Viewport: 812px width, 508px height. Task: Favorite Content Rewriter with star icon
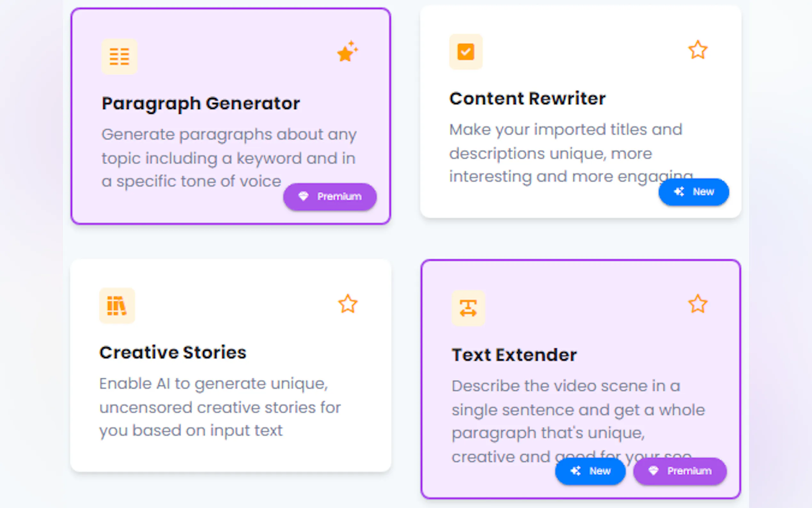coord(698,50)
